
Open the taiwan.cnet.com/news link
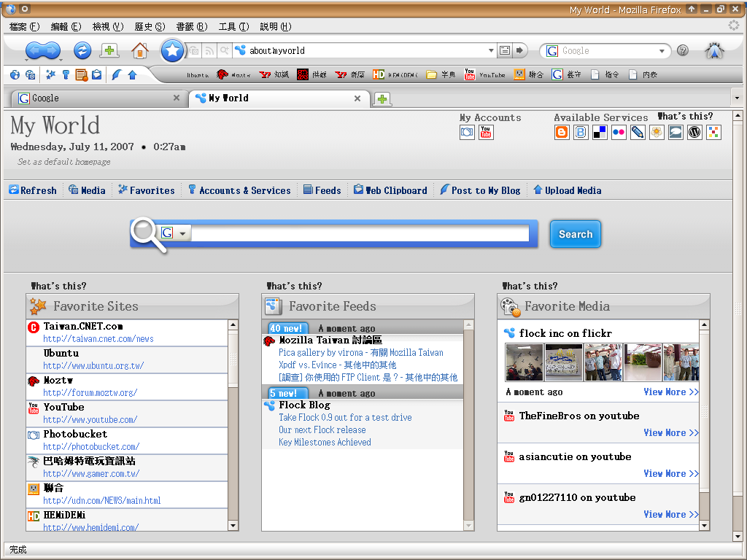pos(98,339)
